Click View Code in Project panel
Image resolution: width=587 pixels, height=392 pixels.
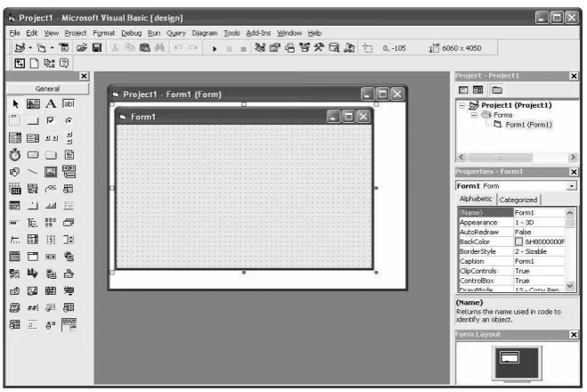[463, 90]
